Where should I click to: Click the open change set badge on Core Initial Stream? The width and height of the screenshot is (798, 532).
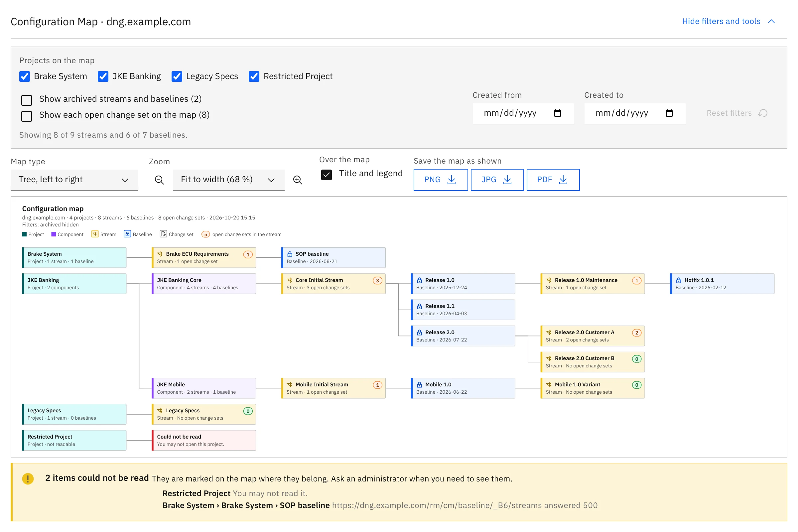(x=377, y=281)
